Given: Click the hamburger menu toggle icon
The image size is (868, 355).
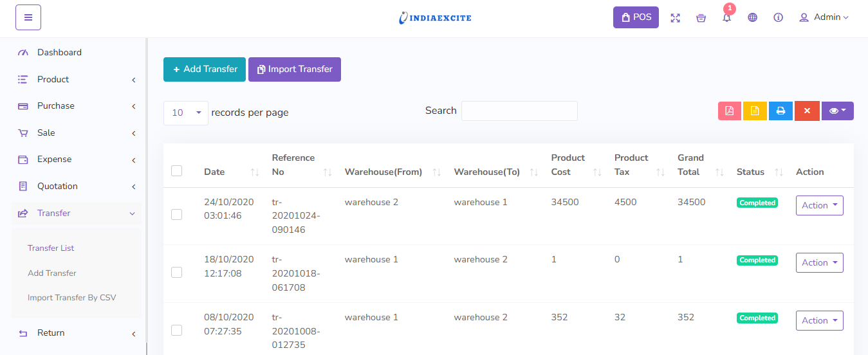Looking at the screenshot, I should (x=28, y=17).
